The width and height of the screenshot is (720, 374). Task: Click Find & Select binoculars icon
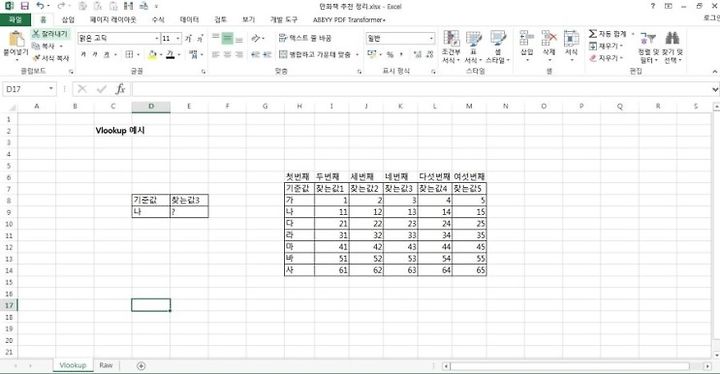pyautogui.click(x=672, y=39)
